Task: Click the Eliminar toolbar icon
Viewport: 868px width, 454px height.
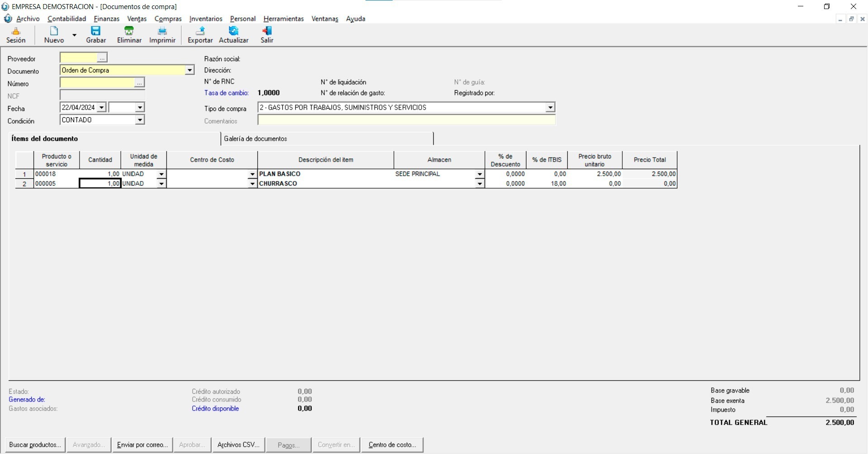Action: [129, 35]
